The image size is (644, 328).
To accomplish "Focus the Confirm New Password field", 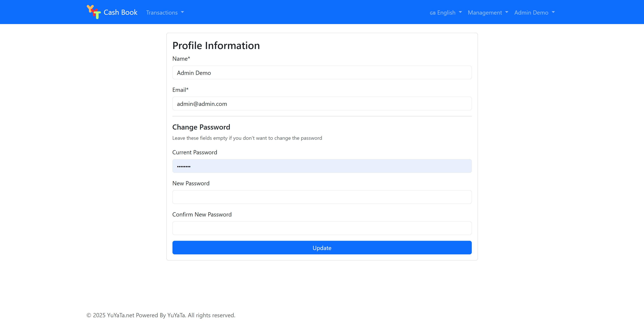I will [x=322, y=228].
